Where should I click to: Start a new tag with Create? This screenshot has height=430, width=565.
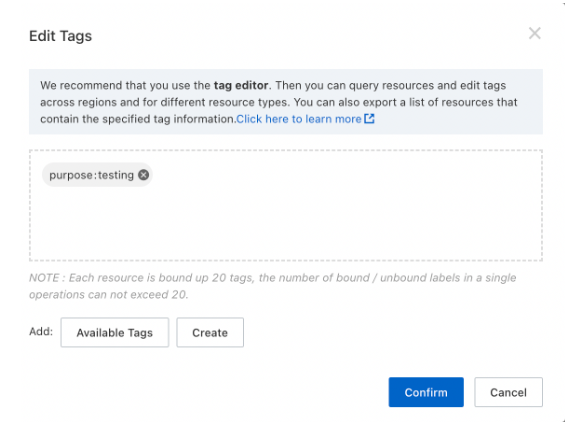coord(210,332)
